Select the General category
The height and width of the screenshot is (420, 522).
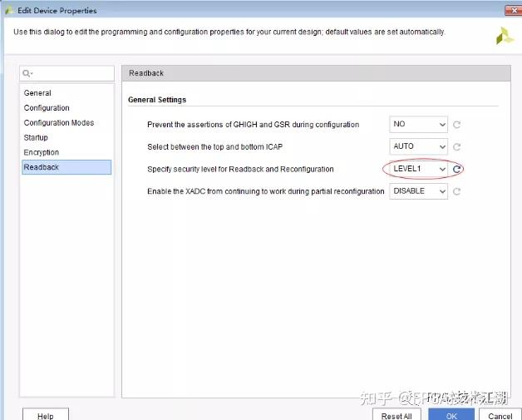coord(66,93)
